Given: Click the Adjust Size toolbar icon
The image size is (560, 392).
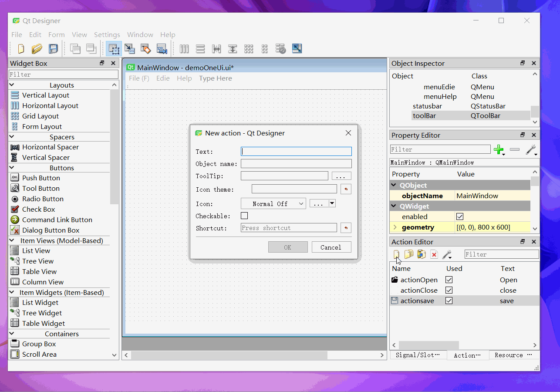Looking at the screenshot, I should (x=297, y=49).
